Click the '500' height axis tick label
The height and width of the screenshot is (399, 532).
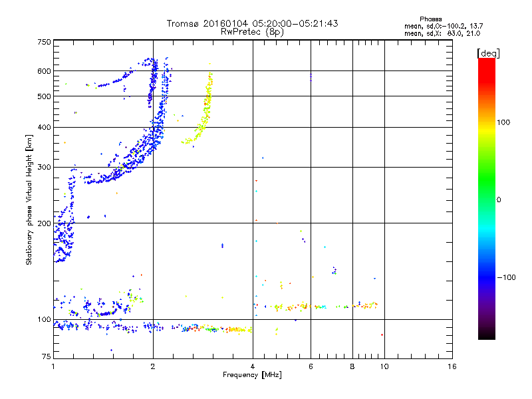(44, 96)
